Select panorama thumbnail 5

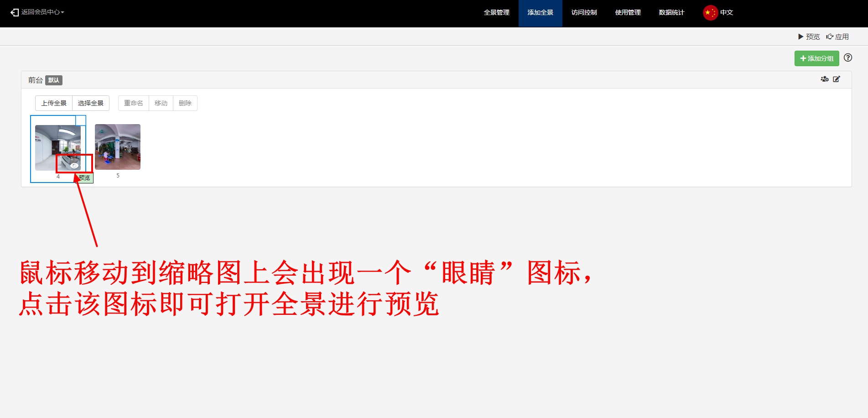point(118,147)
